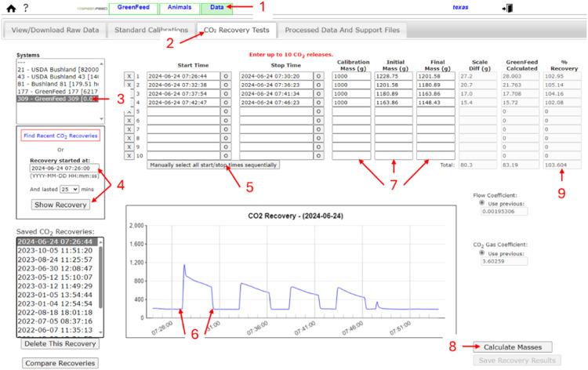Click the Delete This Recovery button
Image resolution: width=588 pixels, height=370 pixels.
(x=60, y=344)
